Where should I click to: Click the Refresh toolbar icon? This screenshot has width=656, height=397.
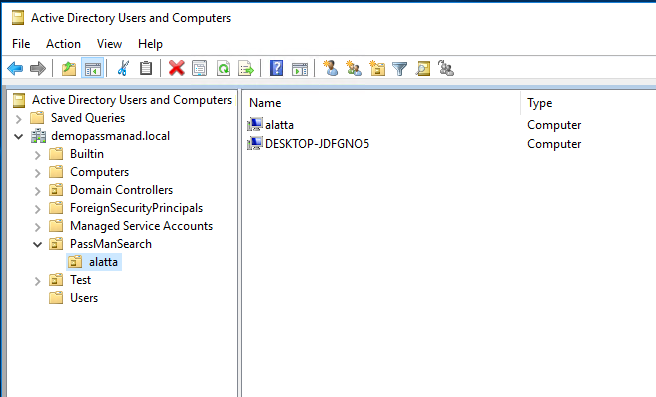pyautogui.click(x=223, y=68)
